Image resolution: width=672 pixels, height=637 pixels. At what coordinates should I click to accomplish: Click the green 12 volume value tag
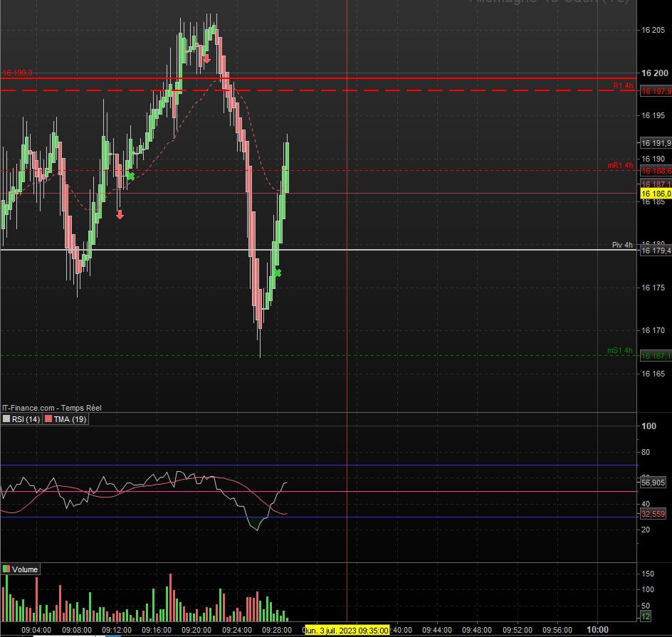646,616
